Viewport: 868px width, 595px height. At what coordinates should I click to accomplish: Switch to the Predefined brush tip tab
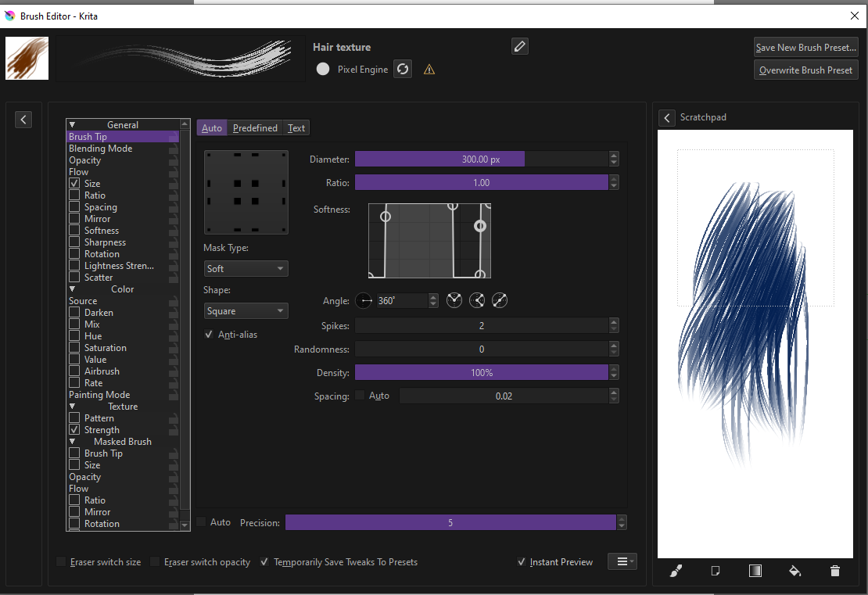tap(255, 128)
